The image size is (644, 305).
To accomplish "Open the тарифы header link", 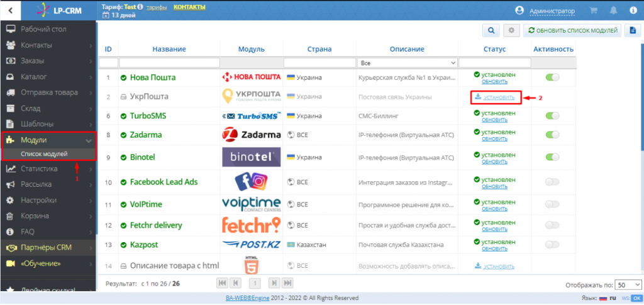I will point(157,8).
